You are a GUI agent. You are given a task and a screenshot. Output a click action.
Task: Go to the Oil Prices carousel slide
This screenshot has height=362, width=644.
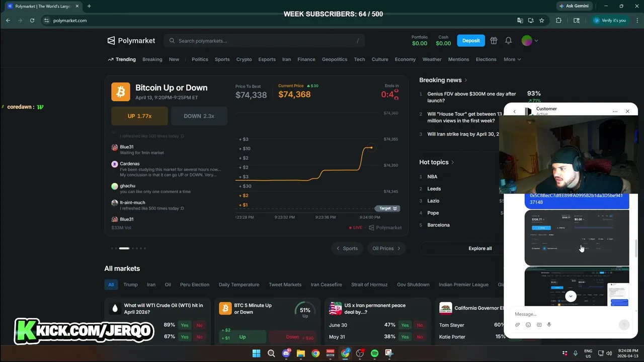(x=386, y=248)
